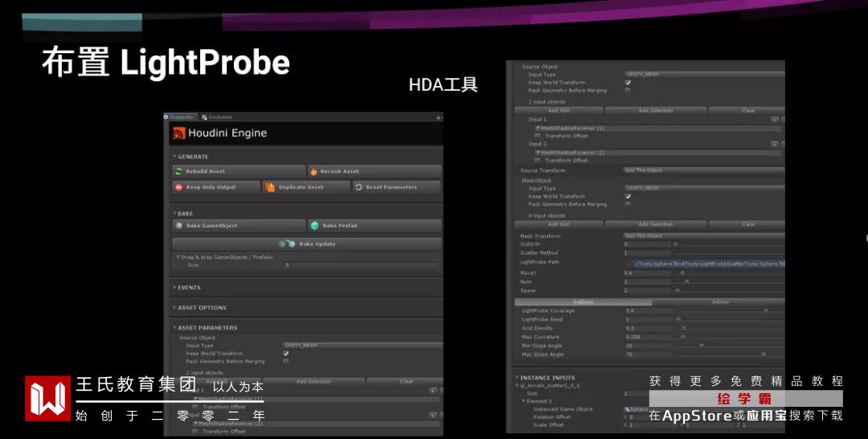
Task: Toggle Source Object Pack Geometry Before Merging, right panel
Action: click(x=628, y=90)
